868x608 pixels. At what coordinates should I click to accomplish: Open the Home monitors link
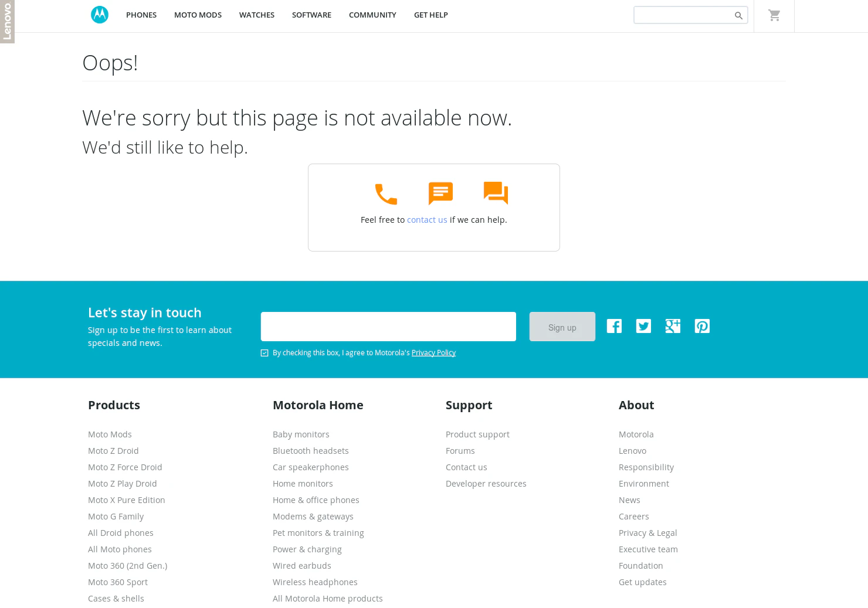click(303, 484)
